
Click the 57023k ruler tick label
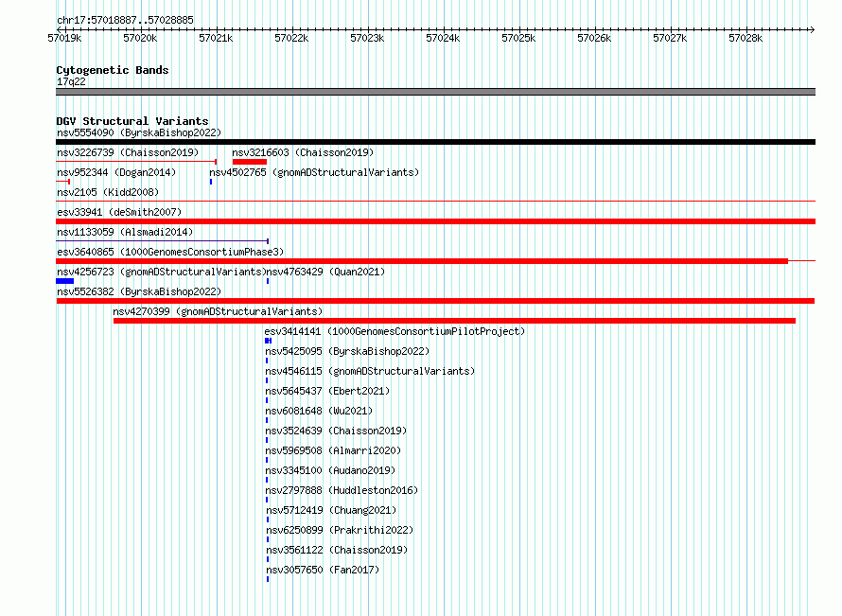pyautogui.click(x=367, y=38)
